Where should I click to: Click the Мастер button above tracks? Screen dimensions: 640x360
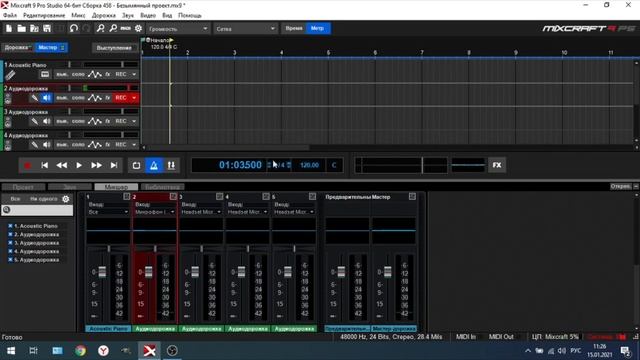(x=51, y=48)
